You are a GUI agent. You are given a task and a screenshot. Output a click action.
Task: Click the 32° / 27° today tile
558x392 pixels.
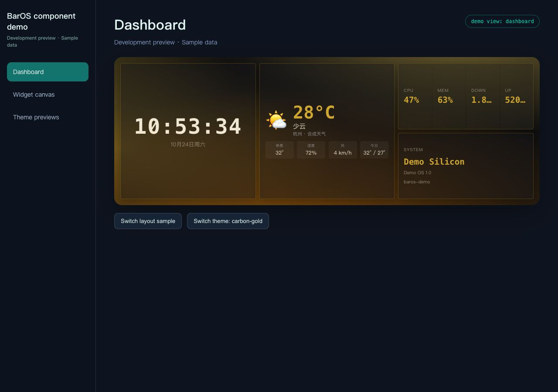(374, 150)
